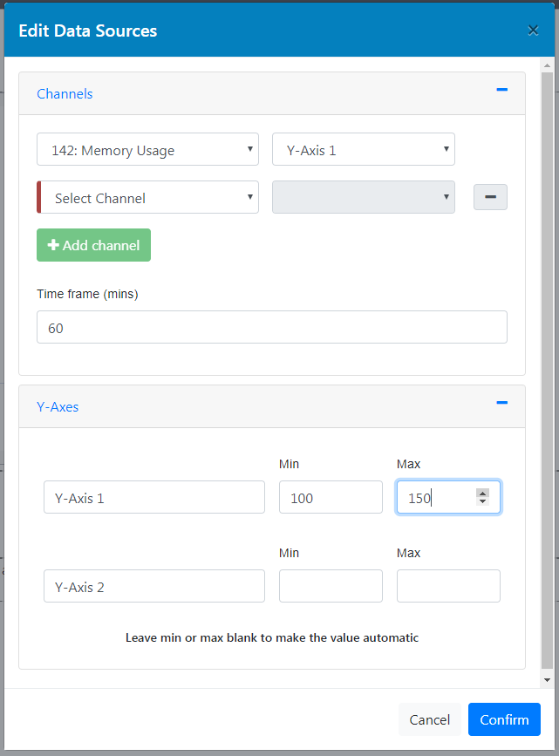Collapse the Channels section minus icon
This screenshot has height=756, width=559.
tap(501, 90)
